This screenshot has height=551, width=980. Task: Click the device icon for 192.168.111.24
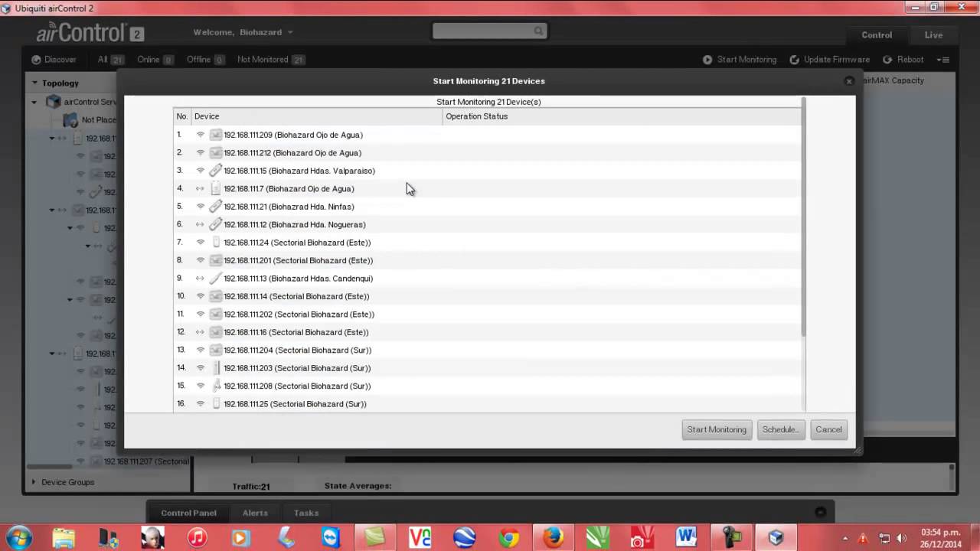tap(216, 243)
